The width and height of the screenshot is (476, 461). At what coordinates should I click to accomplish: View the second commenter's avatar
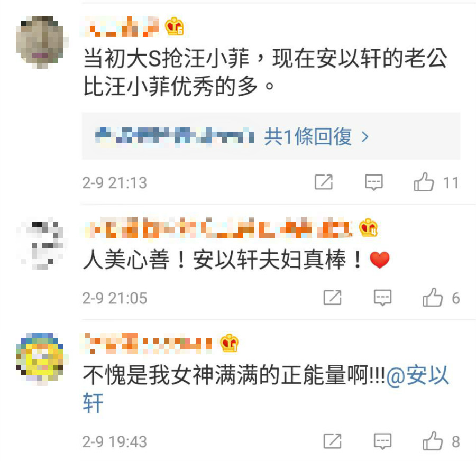[42, 243]
